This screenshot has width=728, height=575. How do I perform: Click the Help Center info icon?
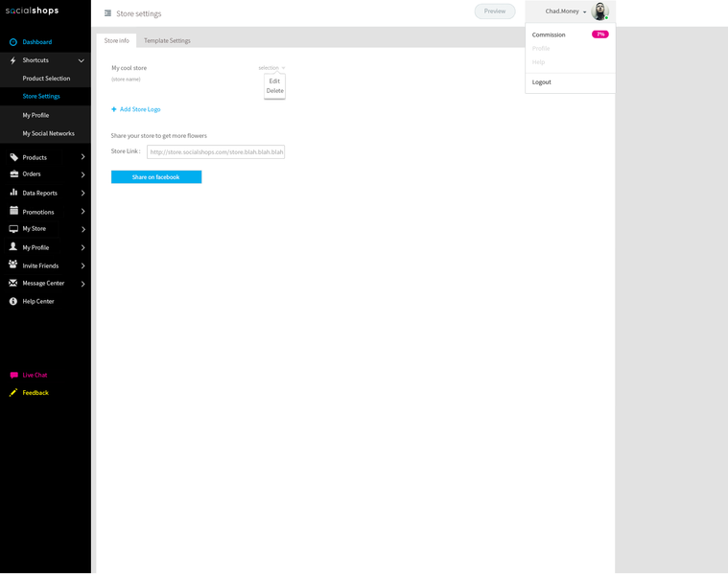13,302
